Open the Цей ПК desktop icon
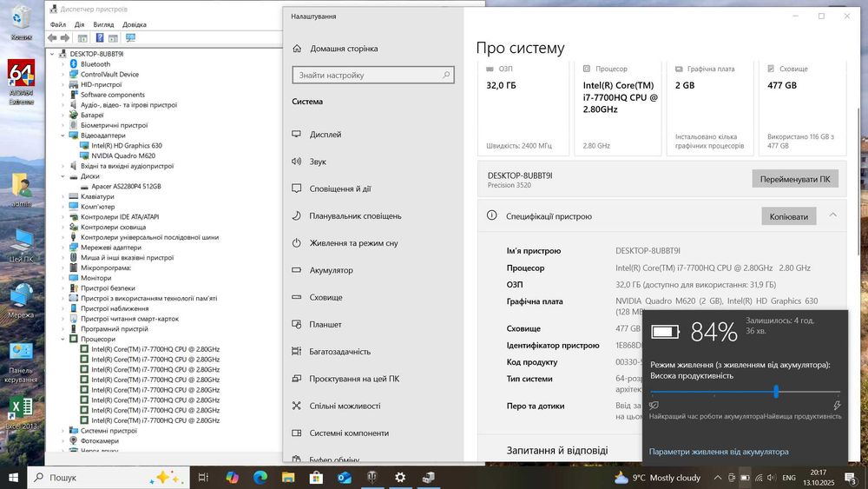This screenshot has width=868, height=489. click(x=21, y=244)
